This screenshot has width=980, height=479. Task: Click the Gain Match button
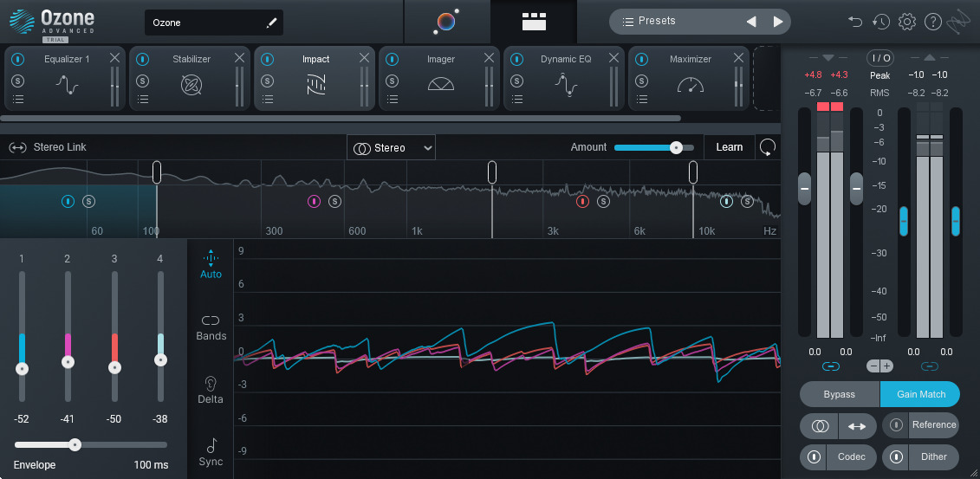[920, 395]
